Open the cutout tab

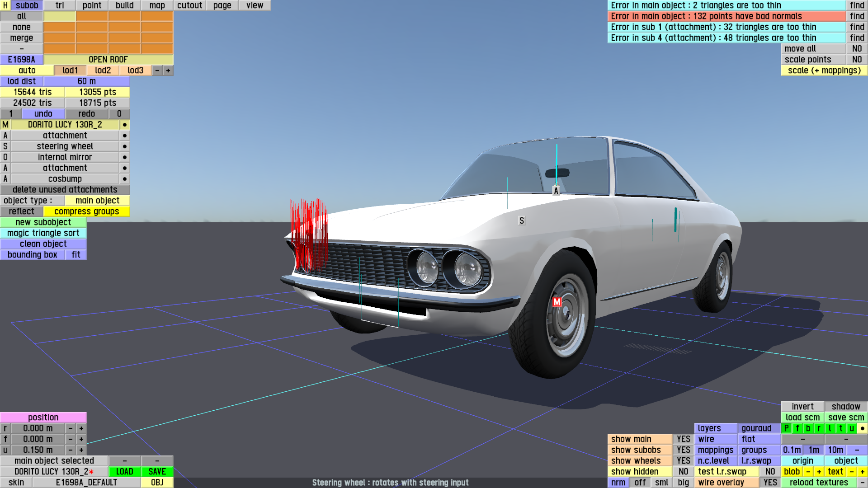189,5
